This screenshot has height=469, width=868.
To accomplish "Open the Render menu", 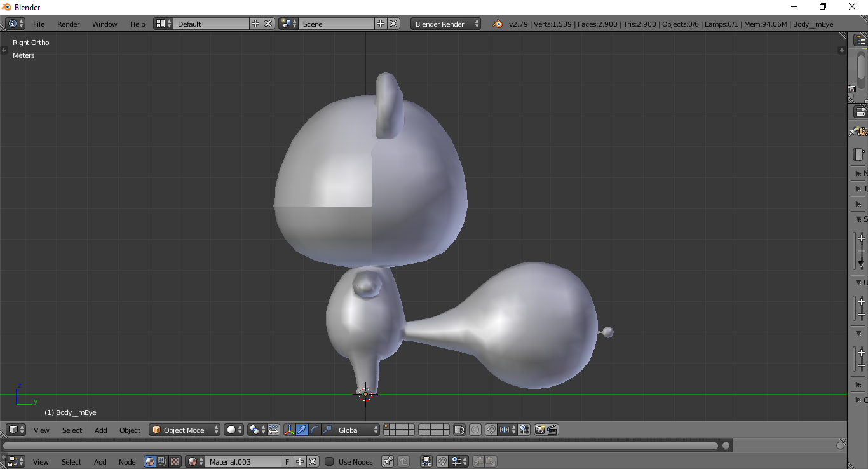I will tap(69, 24).
